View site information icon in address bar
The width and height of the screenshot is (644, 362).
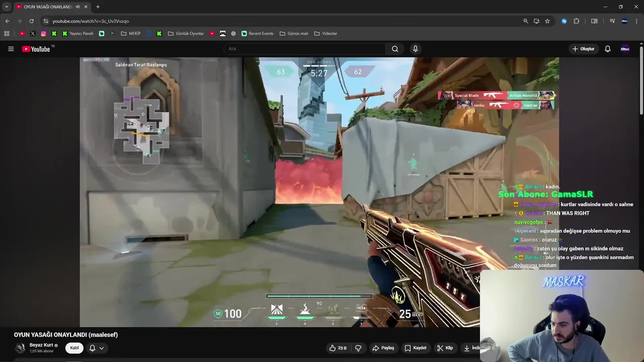tap(46, 21)
